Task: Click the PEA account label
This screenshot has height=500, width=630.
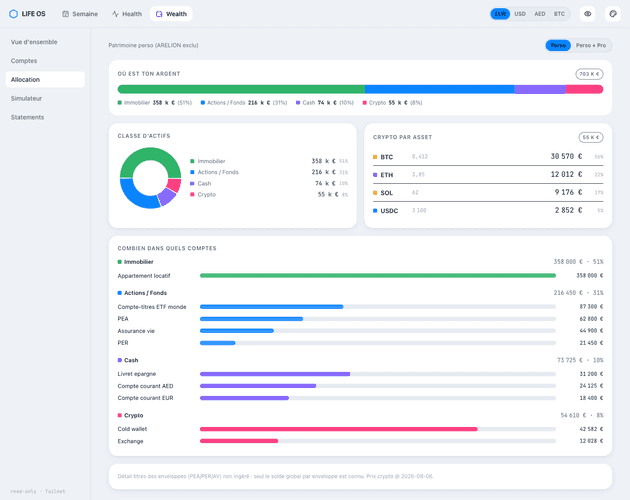Action: pyautogui.click(x=123, y=319)
